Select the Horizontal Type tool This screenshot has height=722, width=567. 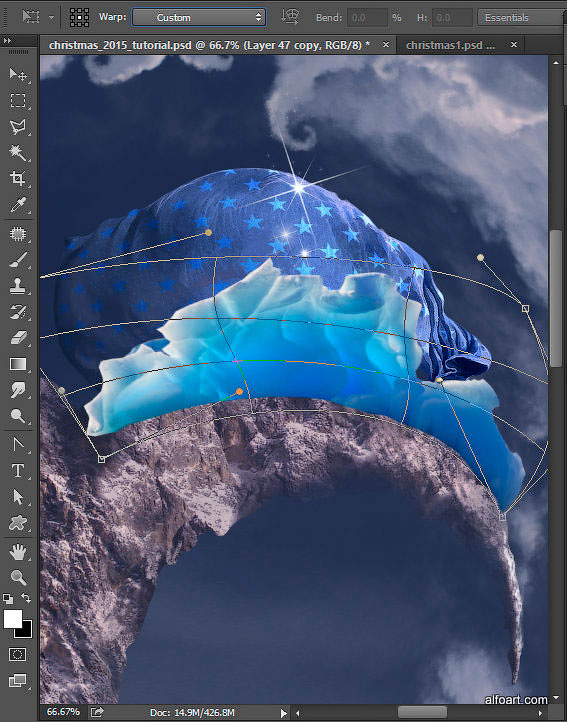pos(18,471)
